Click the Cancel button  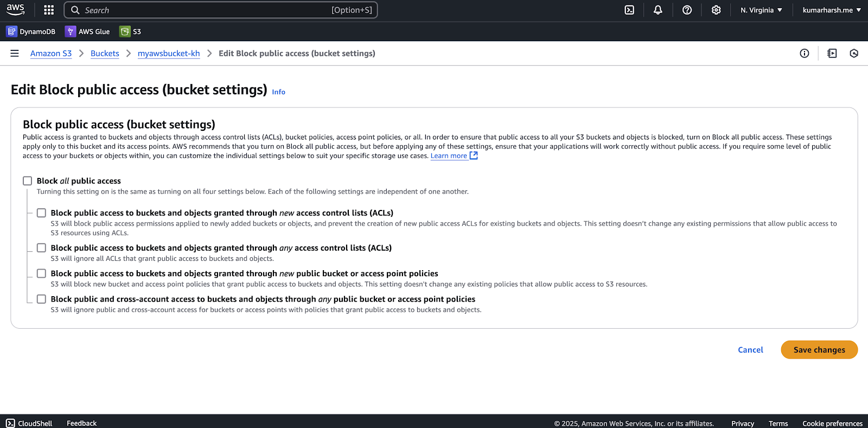click(x=750, y=350)
